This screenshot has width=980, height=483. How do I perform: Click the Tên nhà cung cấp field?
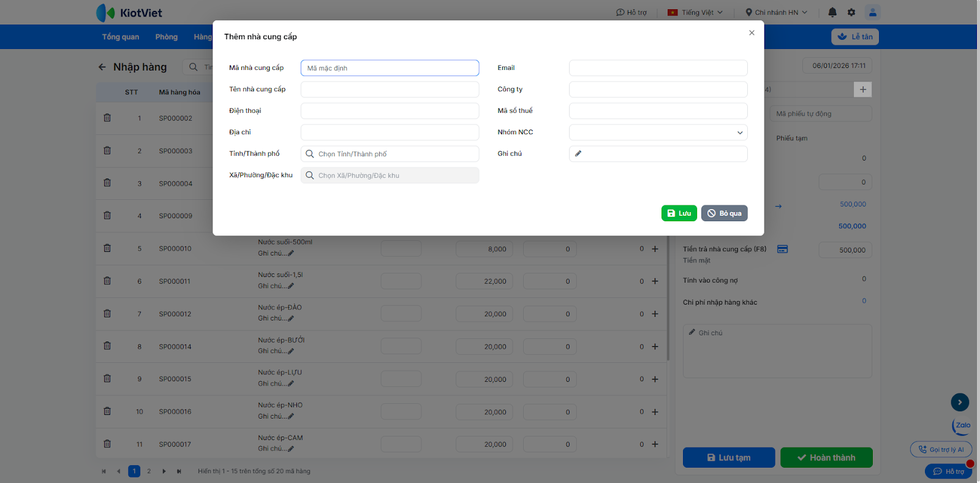click(x=390, y=89)
